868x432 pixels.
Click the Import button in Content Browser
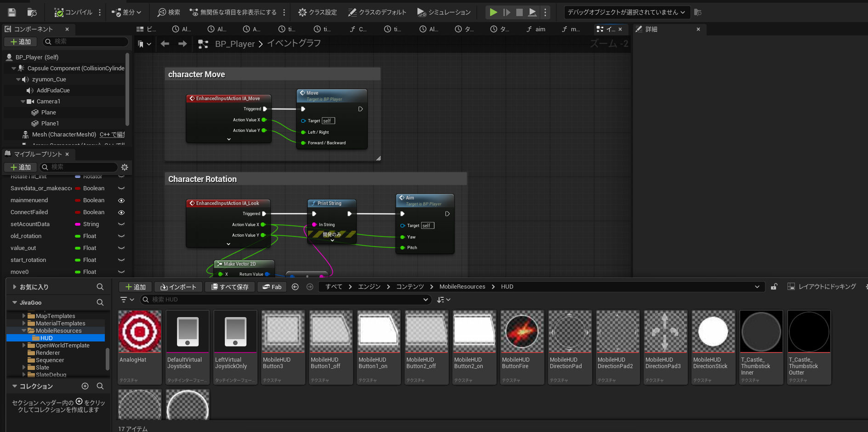point(178,287)
